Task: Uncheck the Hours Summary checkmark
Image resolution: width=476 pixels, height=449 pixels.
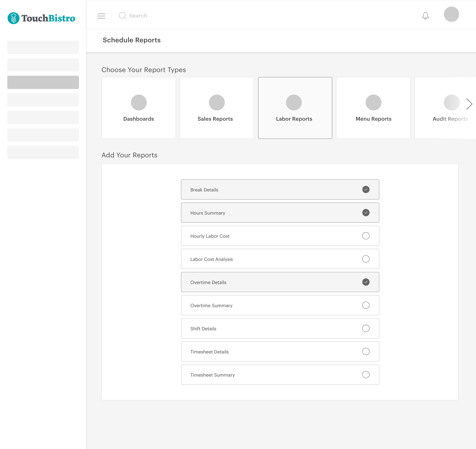Action: point(366,213)
